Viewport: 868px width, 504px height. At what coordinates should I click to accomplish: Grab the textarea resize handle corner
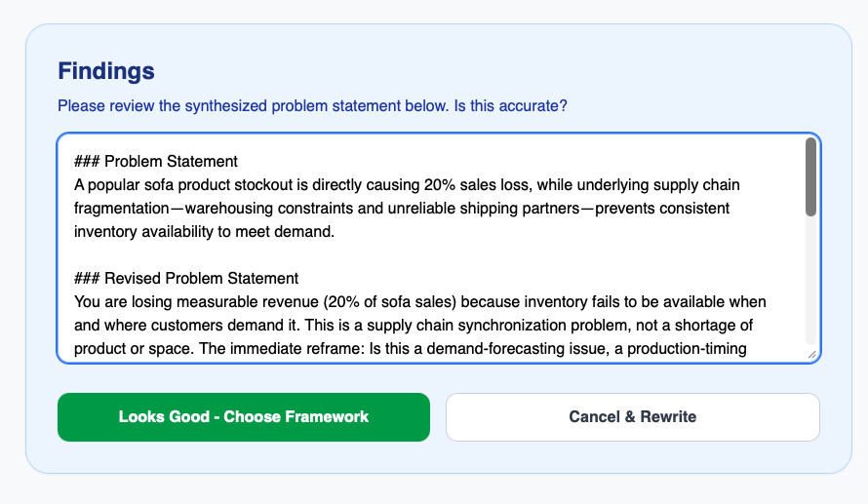pos(812,355)
